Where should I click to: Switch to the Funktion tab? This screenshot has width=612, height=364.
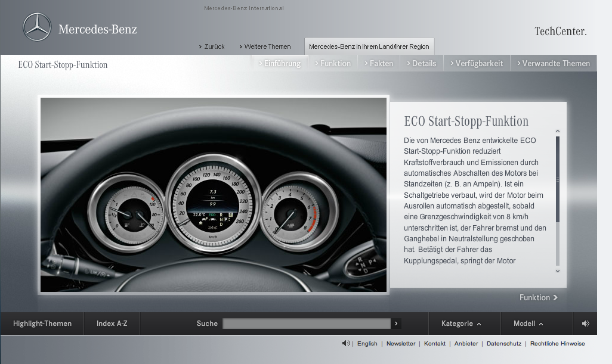[x=332, y=63]
